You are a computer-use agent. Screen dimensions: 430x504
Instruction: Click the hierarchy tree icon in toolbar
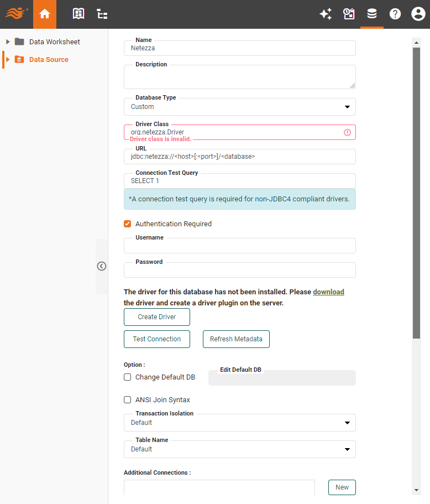(x=102, y=14)
